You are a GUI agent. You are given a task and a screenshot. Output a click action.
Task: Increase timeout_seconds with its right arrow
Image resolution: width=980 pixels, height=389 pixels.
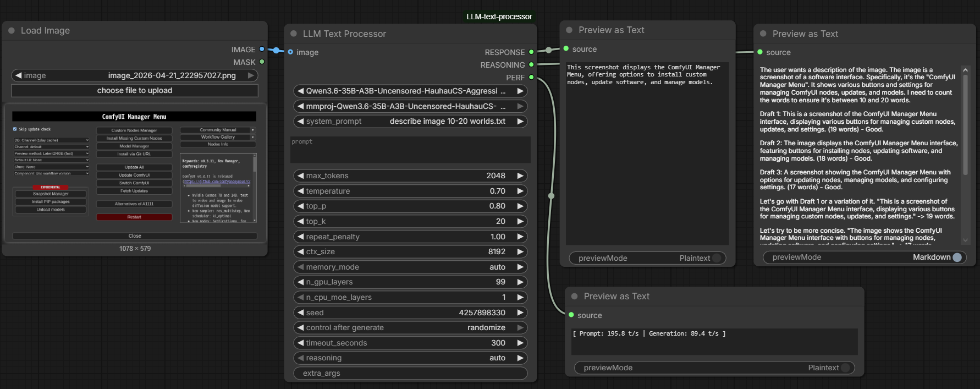coord(520,343)
